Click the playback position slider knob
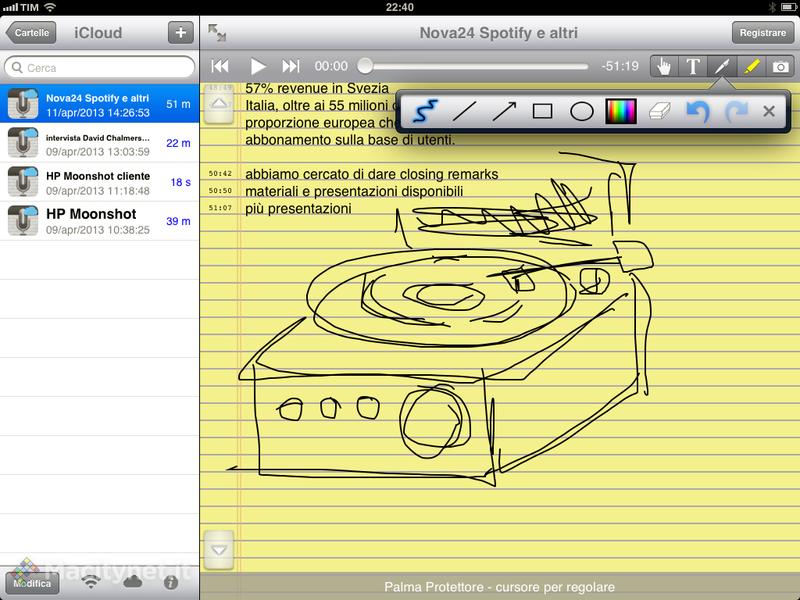 coord(365,66)
